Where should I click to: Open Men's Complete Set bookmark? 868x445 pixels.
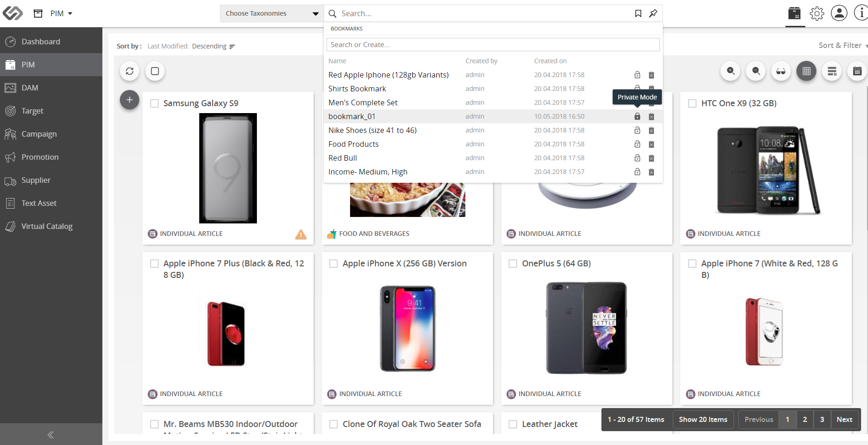pos(363,102)
